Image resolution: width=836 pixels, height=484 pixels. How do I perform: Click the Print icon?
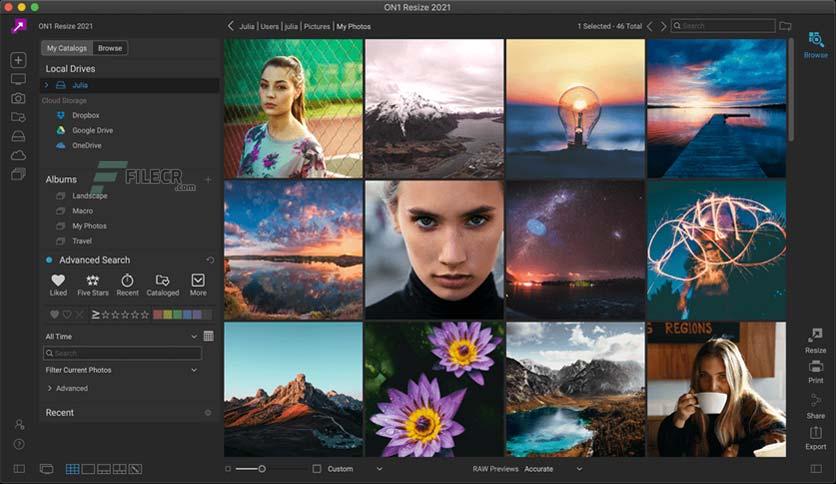[816, 367]
